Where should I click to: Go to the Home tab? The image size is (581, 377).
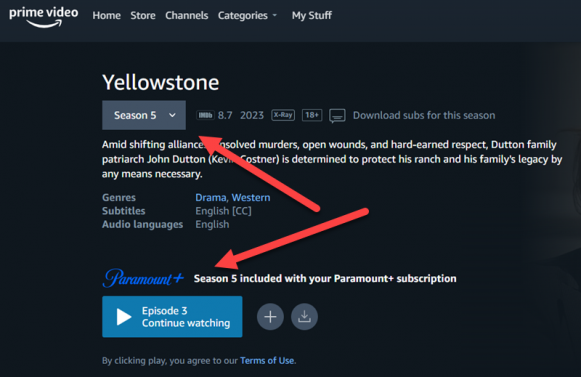tap(107, 16)
